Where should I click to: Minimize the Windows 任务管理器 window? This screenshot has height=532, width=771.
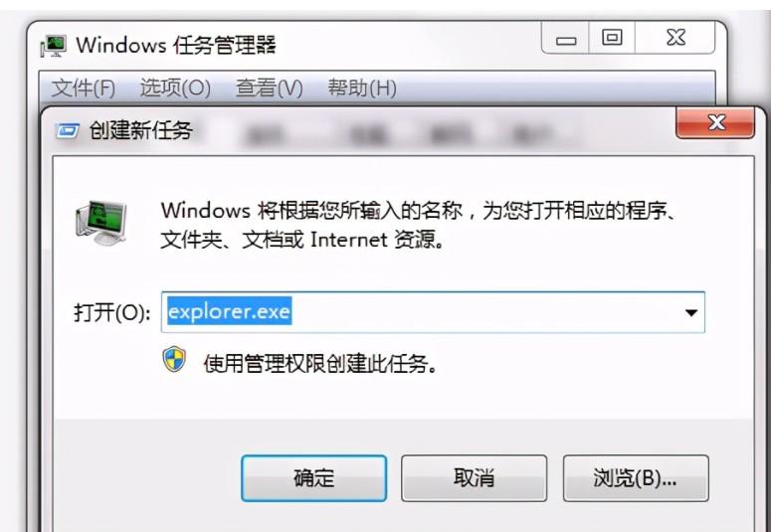(565, 38)
